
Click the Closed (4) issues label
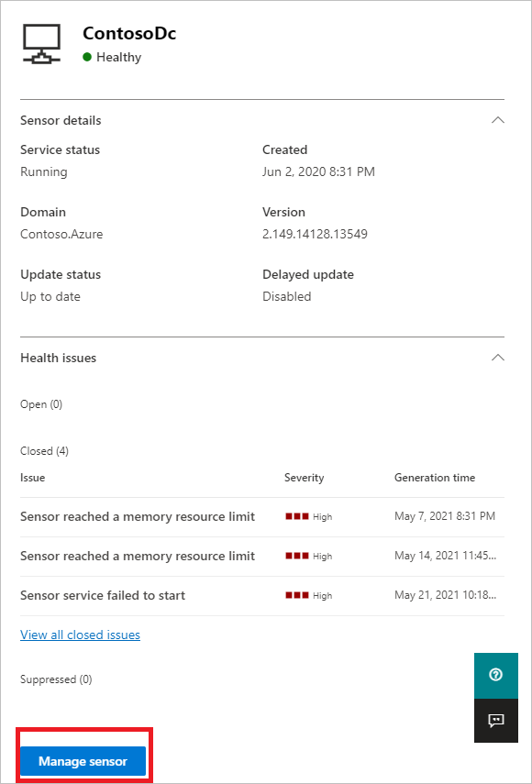(45, 451)
